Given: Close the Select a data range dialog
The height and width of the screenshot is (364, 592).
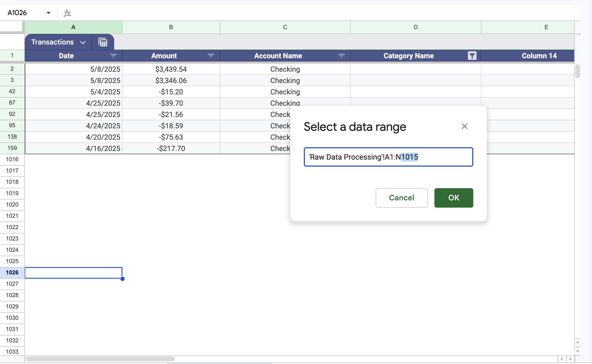Looking at the screenshot, I should (464, 126).
